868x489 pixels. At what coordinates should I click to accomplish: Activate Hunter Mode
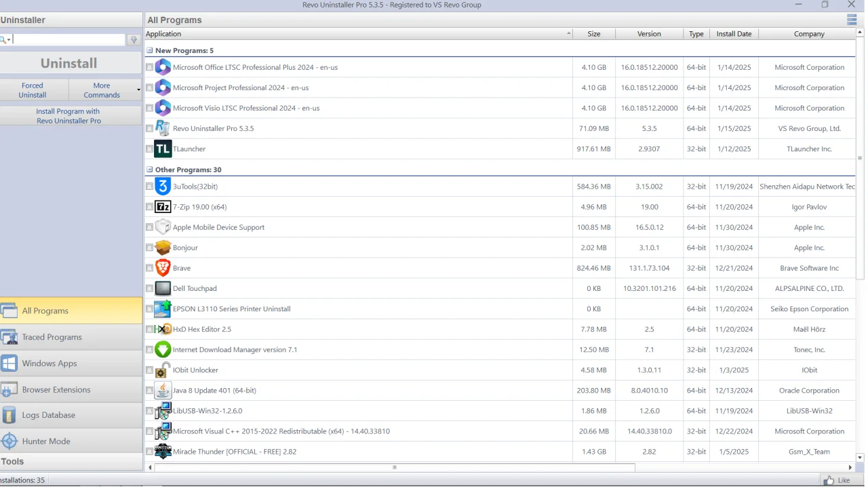(71, 441)
